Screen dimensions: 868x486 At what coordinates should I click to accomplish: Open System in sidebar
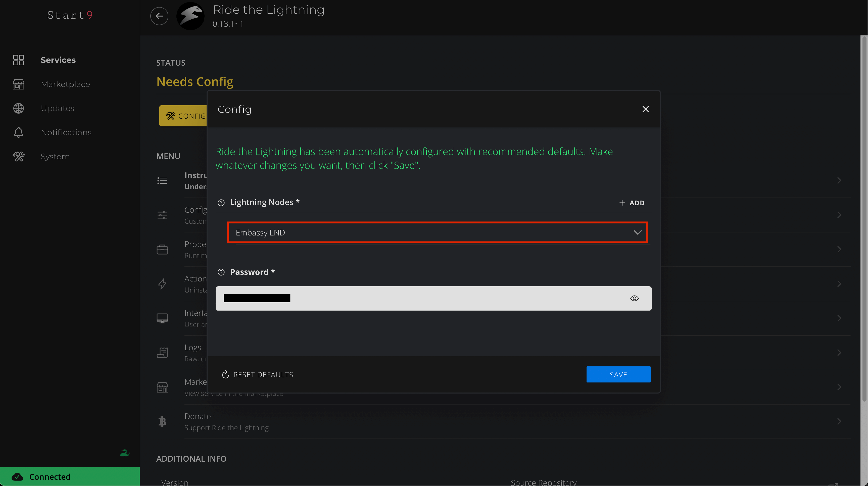pyautogui.click(x=55, y=157)
